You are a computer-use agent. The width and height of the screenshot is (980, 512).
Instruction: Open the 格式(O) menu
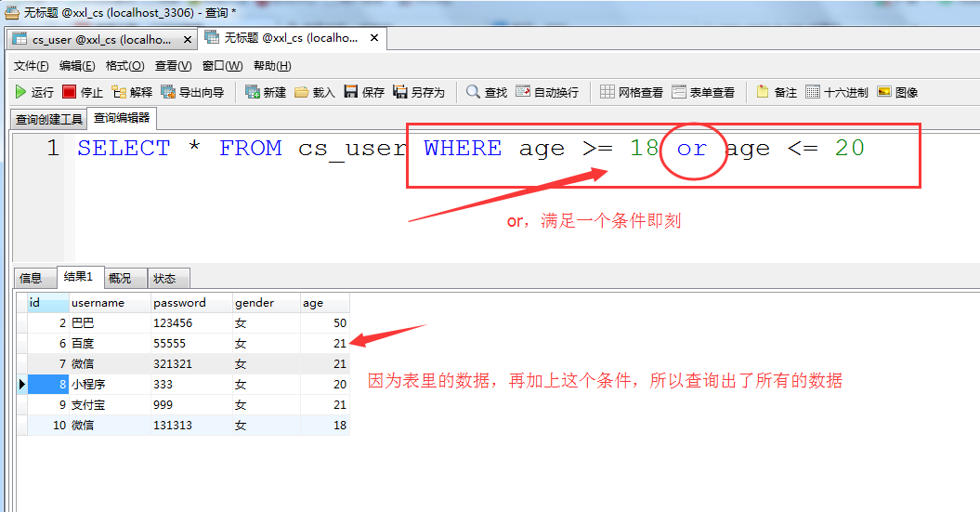pyautogui.click(x=125, y=66)
